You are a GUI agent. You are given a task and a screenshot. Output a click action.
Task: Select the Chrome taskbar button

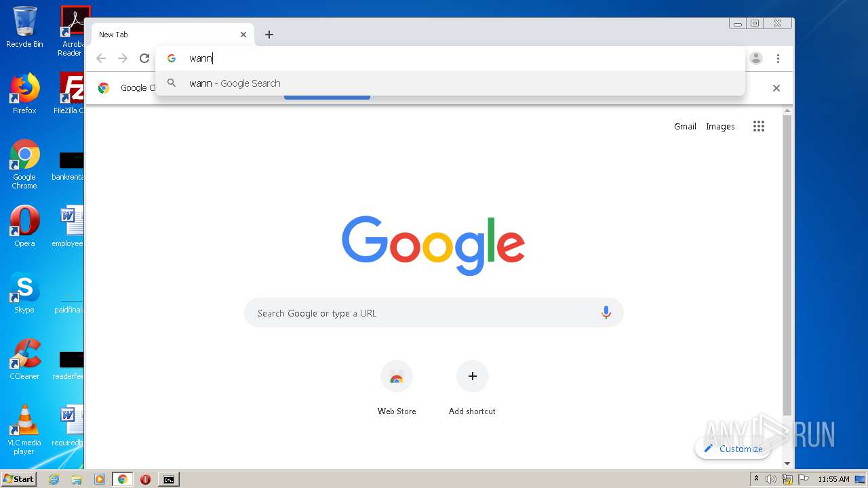123,479
